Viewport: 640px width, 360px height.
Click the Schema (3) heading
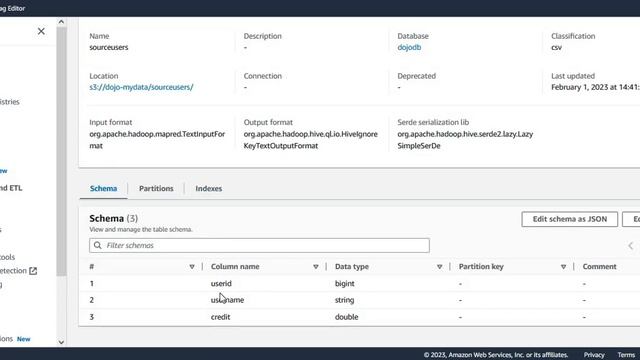113,218
